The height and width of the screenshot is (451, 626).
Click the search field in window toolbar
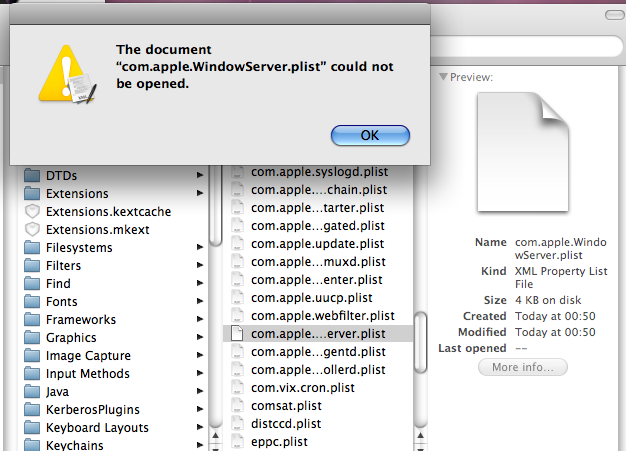point(526,46)
